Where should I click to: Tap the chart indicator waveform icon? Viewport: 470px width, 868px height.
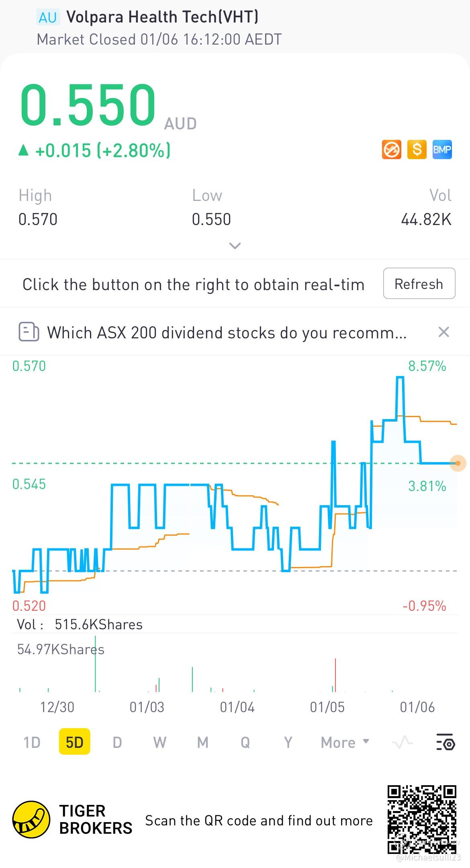(402, 742)
